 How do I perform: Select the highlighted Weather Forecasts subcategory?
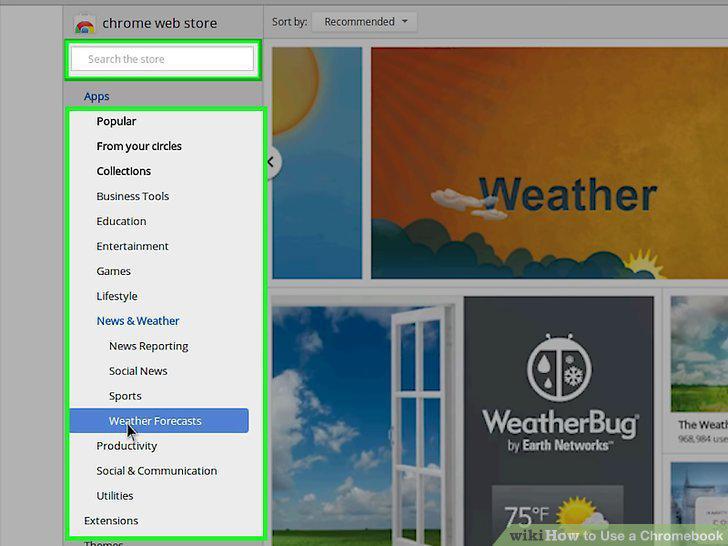coord(159,421)
